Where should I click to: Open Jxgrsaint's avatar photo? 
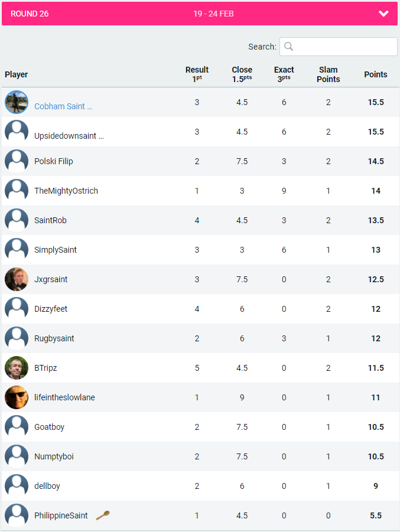pyautogui.click(x=17, y=279)
